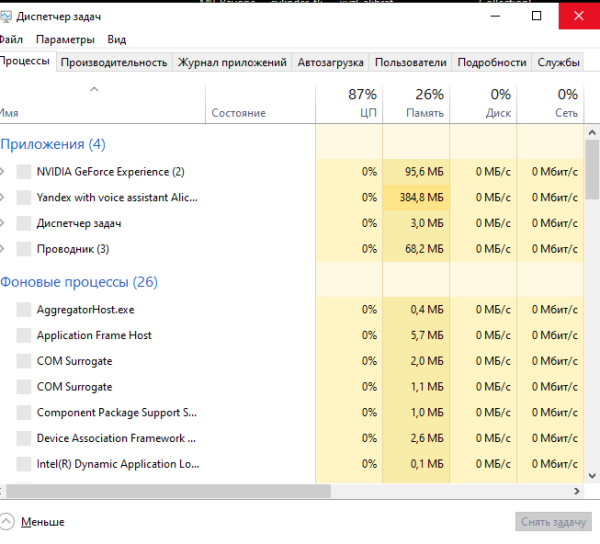Click the AggregatorHost.exe process icon
The height and width of the screenshot is (544, 600).
[x=24, y=310]
